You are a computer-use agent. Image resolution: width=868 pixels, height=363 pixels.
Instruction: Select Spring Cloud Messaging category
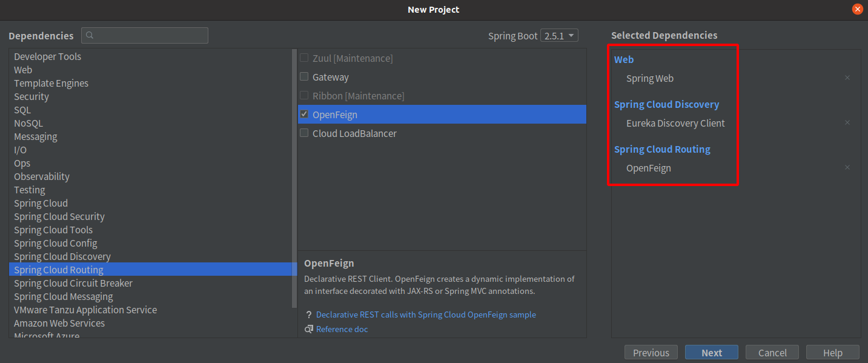pyautogui.click(x=150, y=296)
